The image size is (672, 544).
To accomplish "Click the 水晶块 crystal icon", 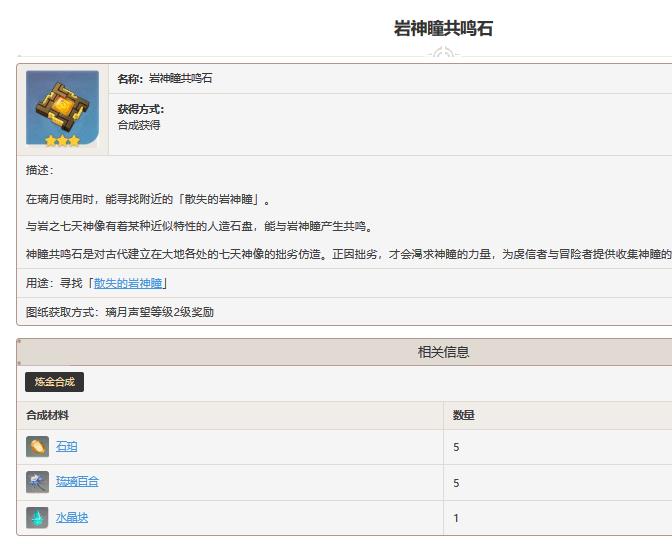I will (37, 518).
